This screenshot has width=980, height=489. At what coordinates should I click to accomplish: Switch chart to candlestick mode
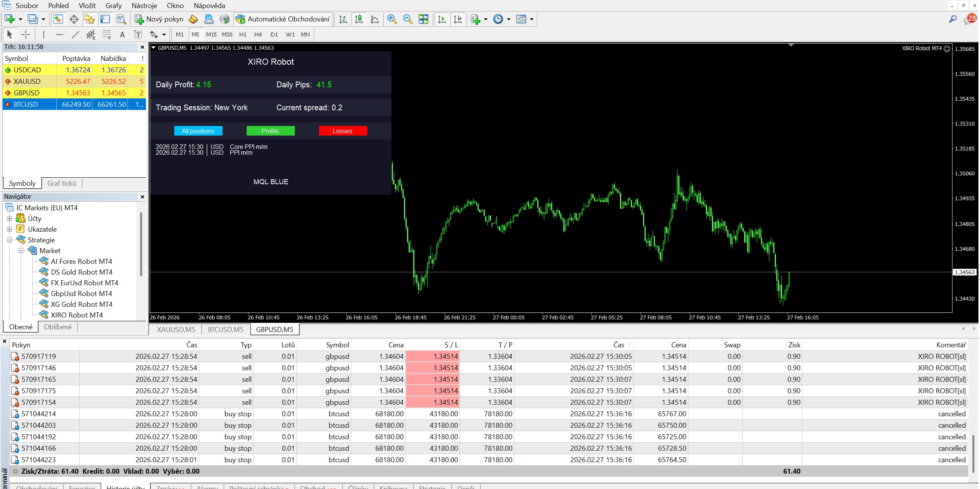pos(359,19)
